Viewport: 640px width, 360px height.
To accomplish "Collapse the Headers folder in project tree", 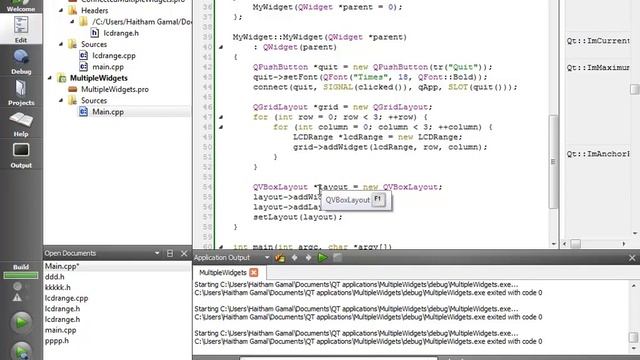I will (61, 10).
